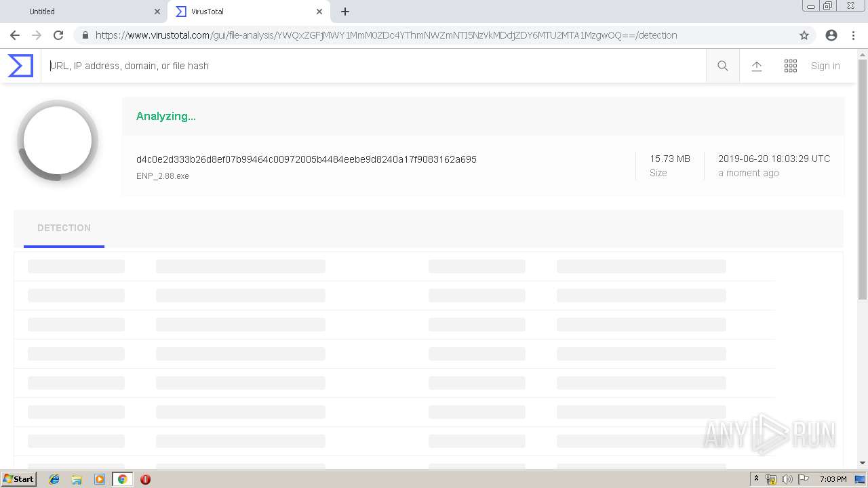Image resolution: width=868 pixels, height=488 pixels.
Task: Click the 15.73 MB size value
Action: coord(670,159)
